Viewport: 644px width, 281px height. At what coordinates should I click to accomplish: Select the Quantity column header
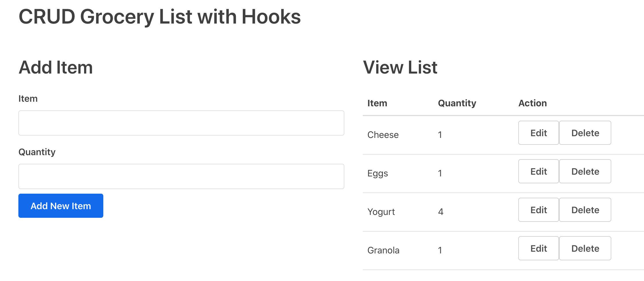click(x=457, y=103)
